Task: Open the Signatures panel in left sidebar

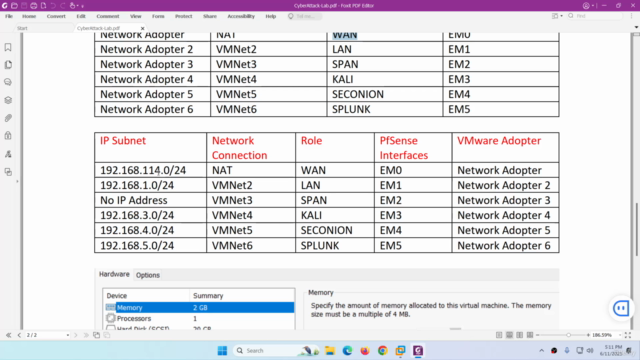Action: pos(8,154)
